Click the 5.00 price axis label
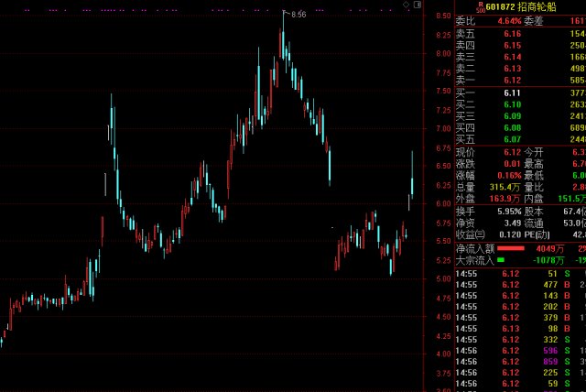The height and width of the screenshot is (392, 586). tap(443, 278)
